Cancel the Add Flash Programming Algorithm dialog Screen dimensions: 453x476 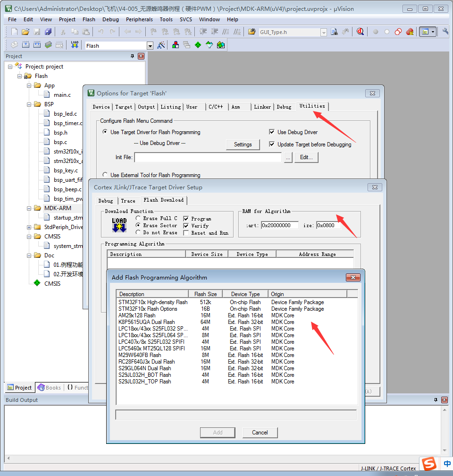[260, 433]
